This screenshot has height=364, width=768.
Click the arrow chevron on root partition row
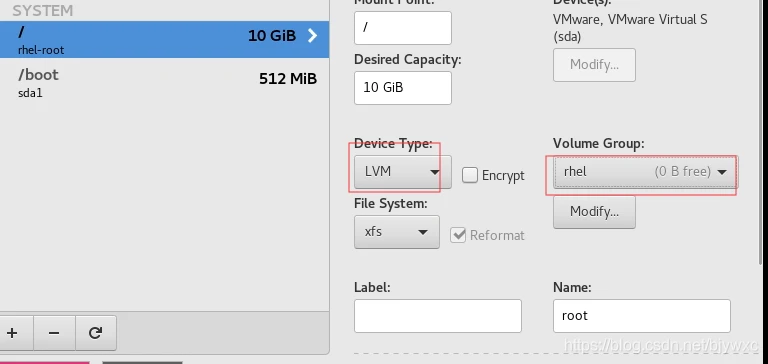[x=312, y=36]
